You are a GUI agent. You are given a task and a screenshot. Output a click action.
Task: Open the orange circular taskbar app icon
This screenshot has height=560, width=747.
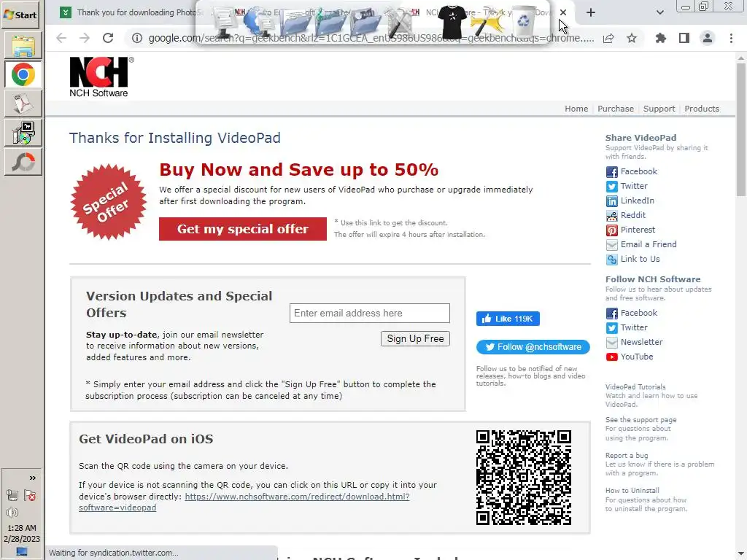23,162
